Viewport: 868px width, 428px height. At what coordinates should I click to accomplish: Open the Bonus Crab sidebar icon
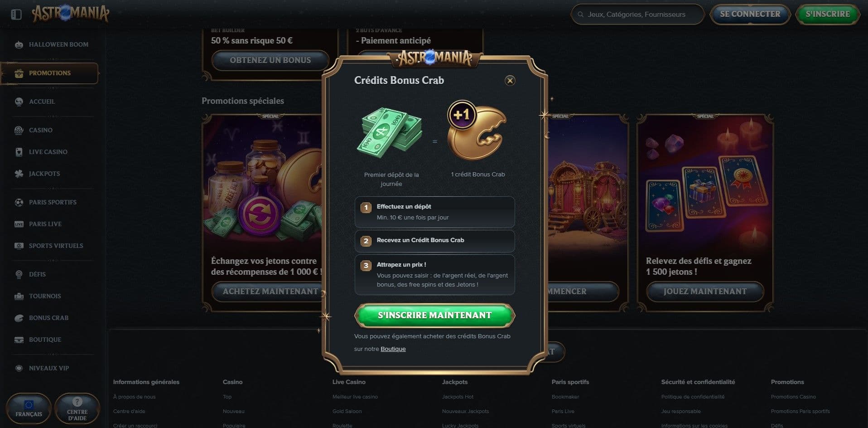tap(19, 318)
